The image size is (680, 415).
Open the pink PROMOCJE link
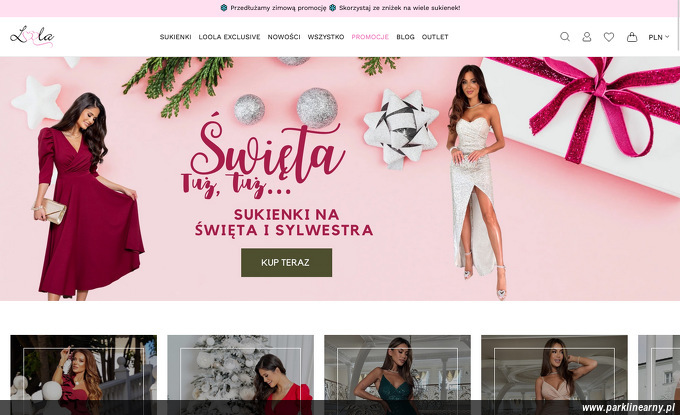pos(370,37)
